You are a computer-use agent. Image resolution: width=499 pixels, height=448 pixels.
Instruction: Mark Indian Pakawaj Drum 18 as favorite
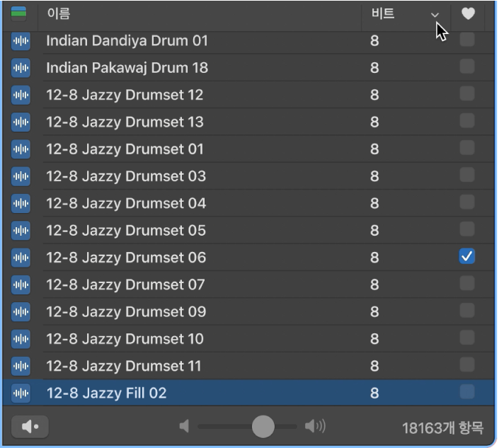click(x=467, y=67)
